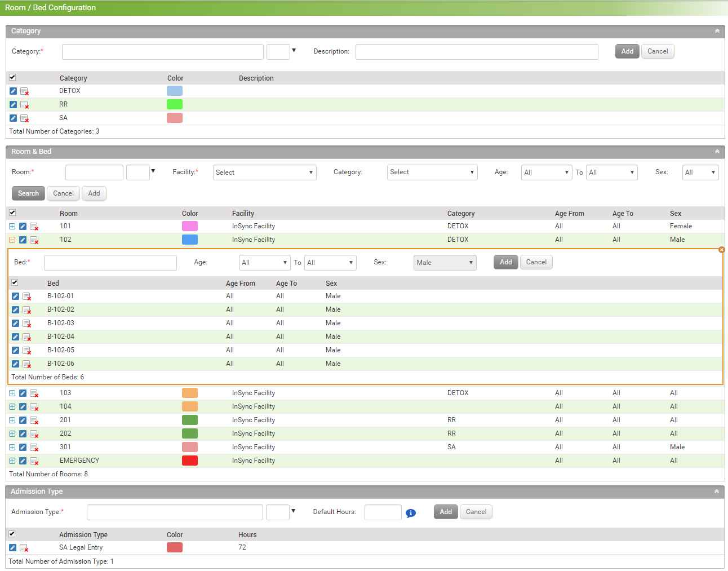
Task: Open the bed Sex dropdown showing Male
Action: click(445, 263)
